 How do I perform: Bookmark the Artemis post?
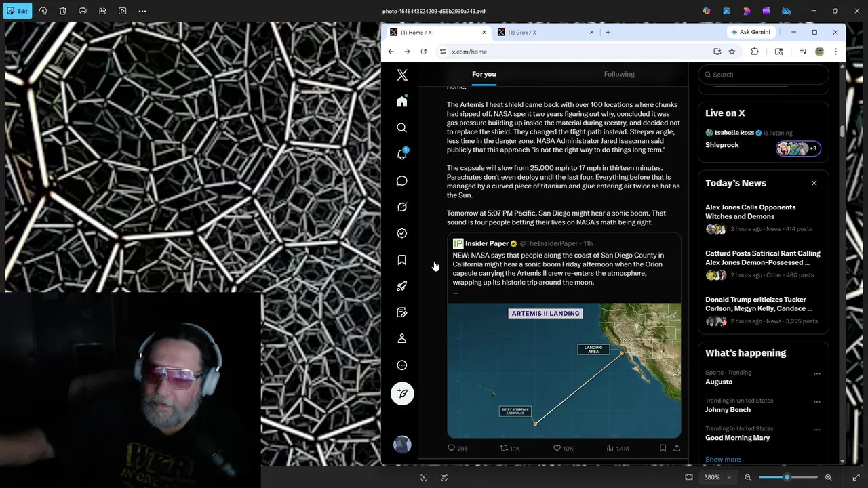[x=663, y=448]
